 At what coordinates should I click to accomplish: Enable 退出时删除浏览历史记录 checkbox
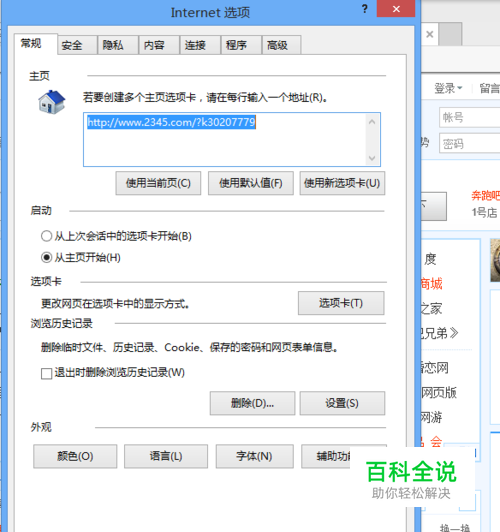(x=46, y=374)
